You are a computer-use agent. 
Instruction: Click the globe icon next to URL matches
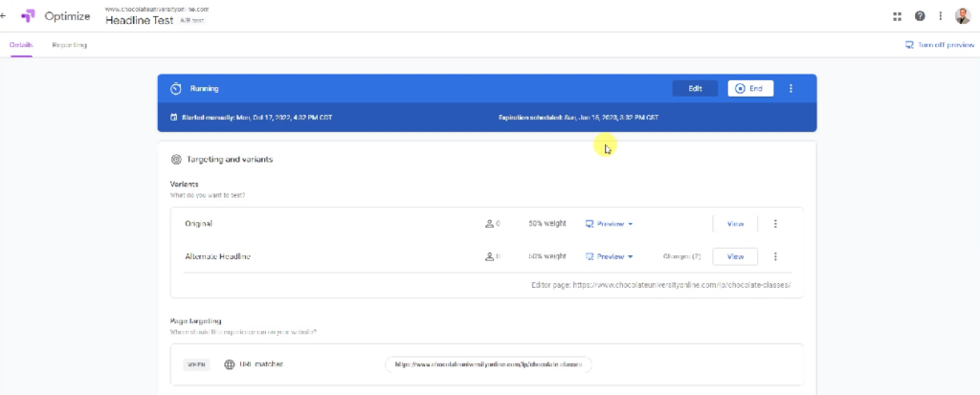(x=230, y=364)
